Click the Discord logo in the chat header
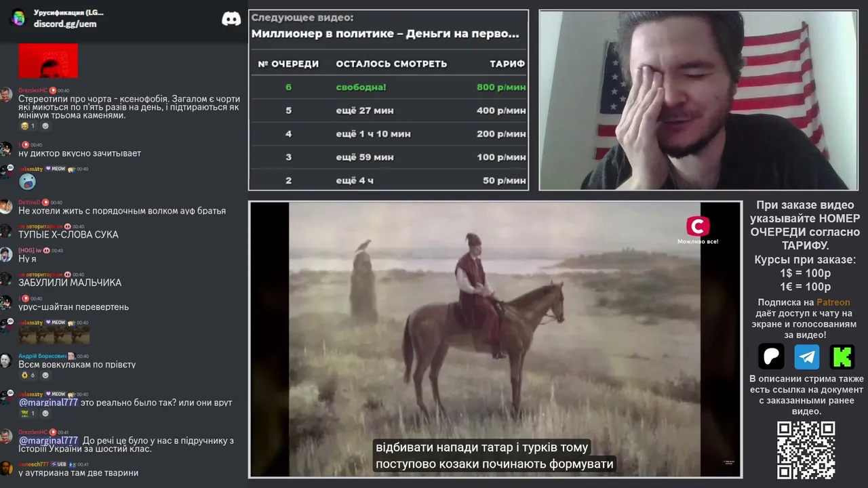 pos(231,19)
